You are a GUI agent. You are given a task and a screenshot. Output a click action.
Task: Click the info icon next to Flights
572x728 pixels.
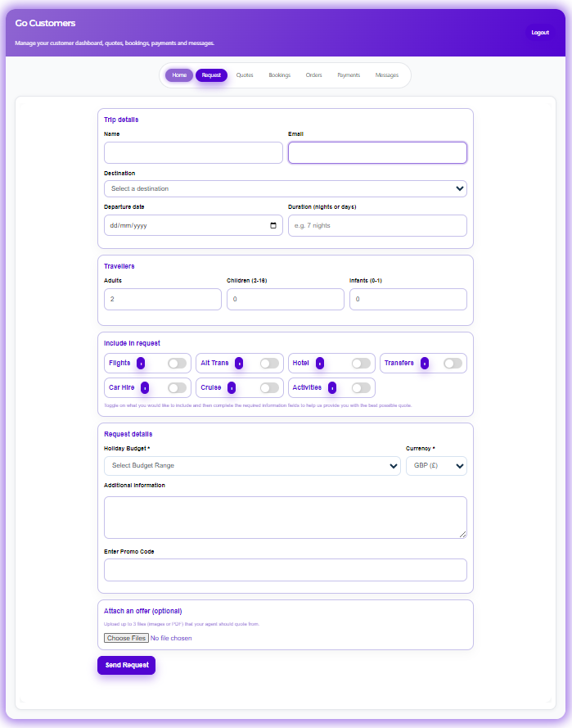point(141,363)
